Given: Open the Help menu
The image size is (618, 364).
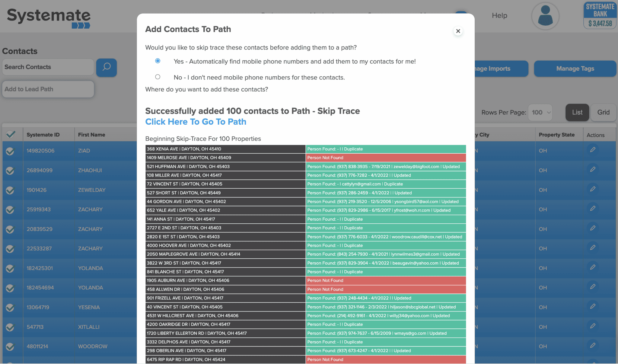Looking at the screenshot, I should click(499, 15).
